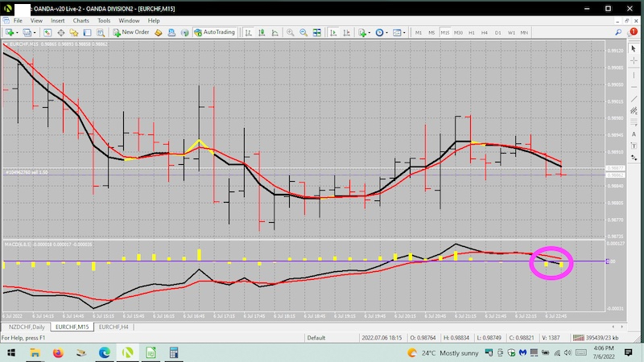Select the arrow cursor tool
Image resolution: width=644 pixels, height=362 pixels.
point(634,48)
